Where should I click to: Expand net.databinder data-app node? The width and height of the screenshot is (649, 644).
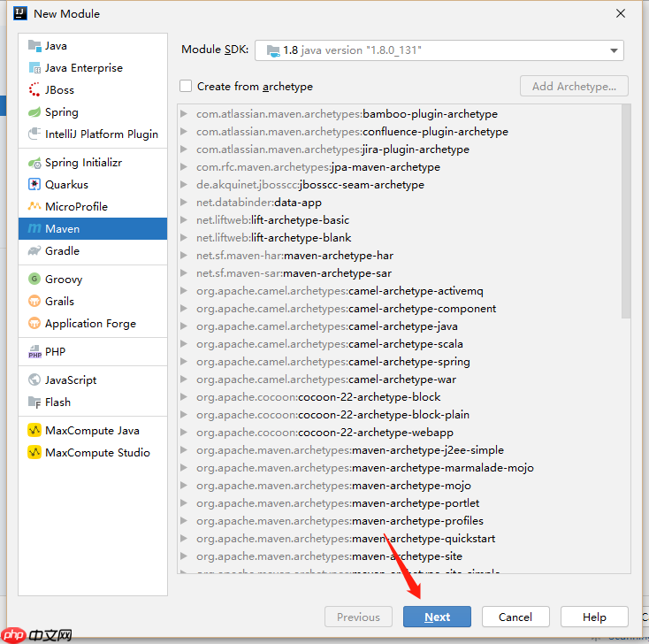tap(184, 202)
